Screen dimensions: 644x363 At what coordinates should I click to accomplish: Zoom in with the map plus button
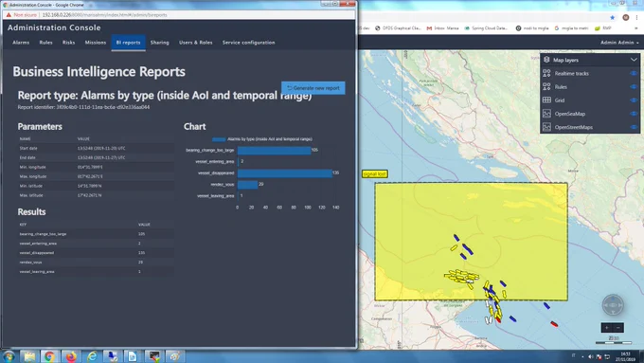tap(607, 328)
